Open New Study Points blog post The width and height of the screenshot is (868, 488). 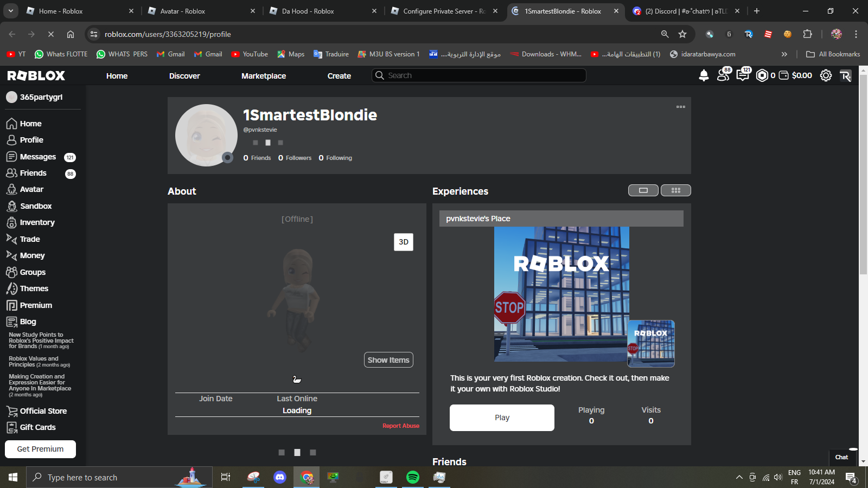tap(41, 341)
